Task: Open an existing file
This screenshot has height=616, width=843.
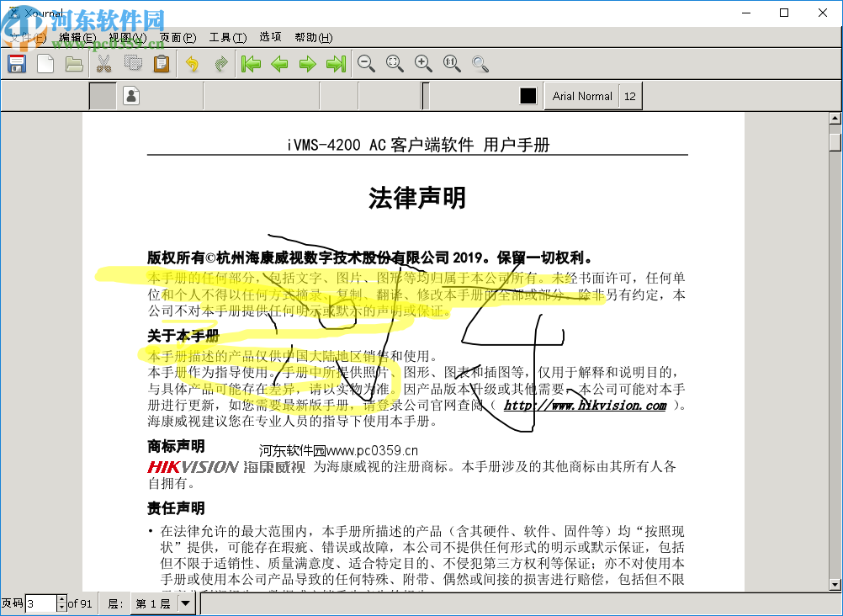Action: coord(74,63)
